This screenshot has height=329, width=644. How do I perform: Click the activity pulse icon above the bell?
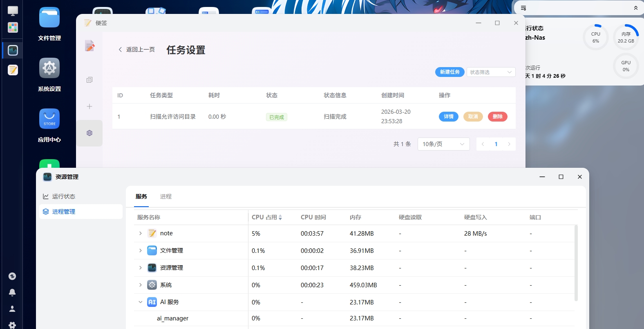12,276
